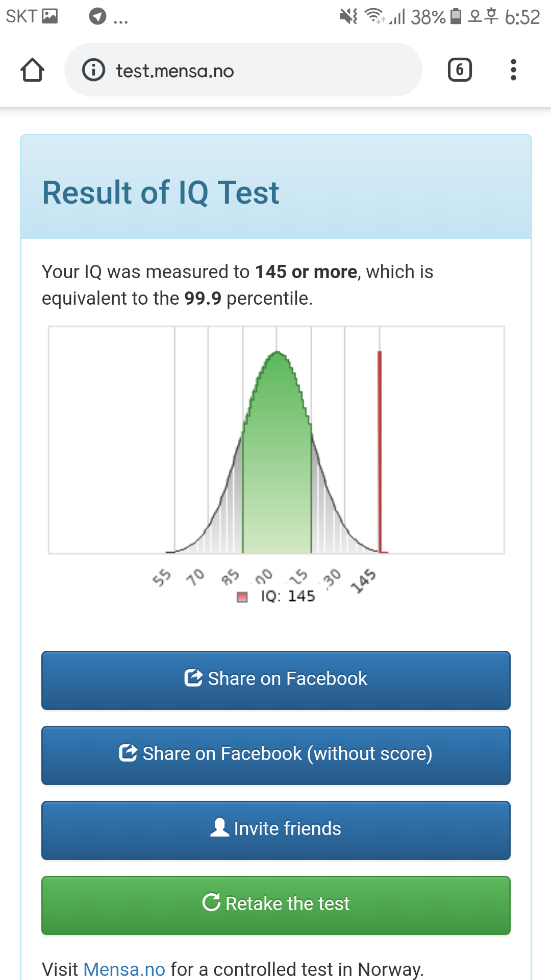The width and height of the screenshot is (551, 980).
Task: Click the red IQ marker line on chart
Action: tap(380, 451)
